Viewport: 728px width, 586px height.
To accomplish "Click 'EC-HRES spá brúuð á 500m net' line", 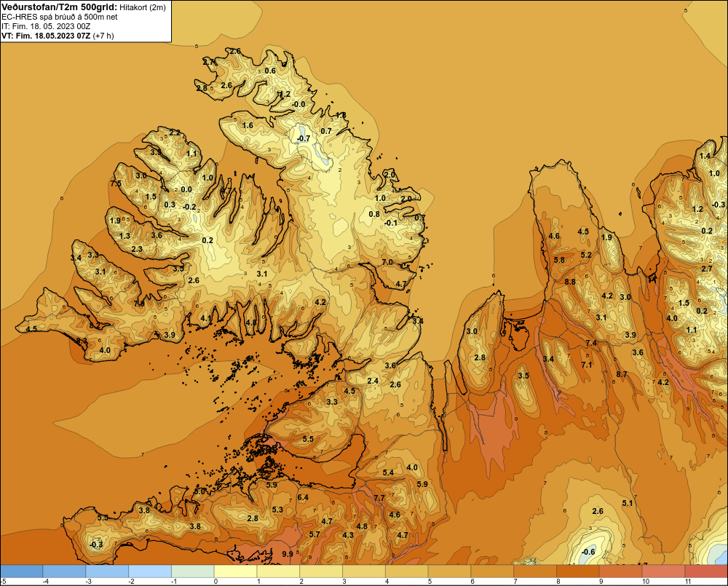I will 60,17.
